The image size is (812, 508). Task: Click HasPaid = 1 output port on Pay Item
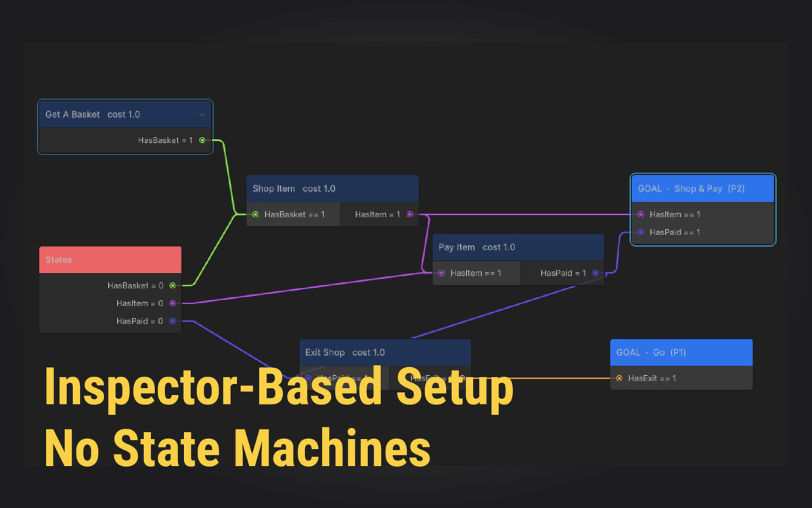pos(595,273)
